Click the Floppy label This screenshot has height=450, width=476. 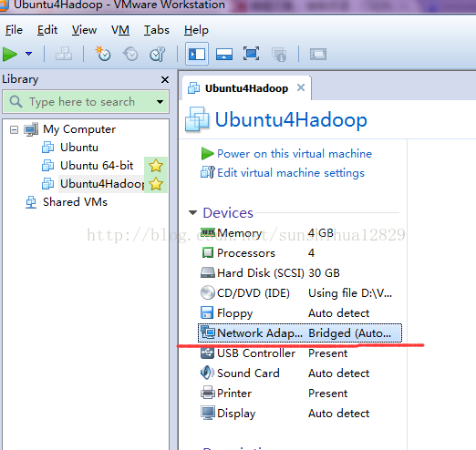point(234,313)
